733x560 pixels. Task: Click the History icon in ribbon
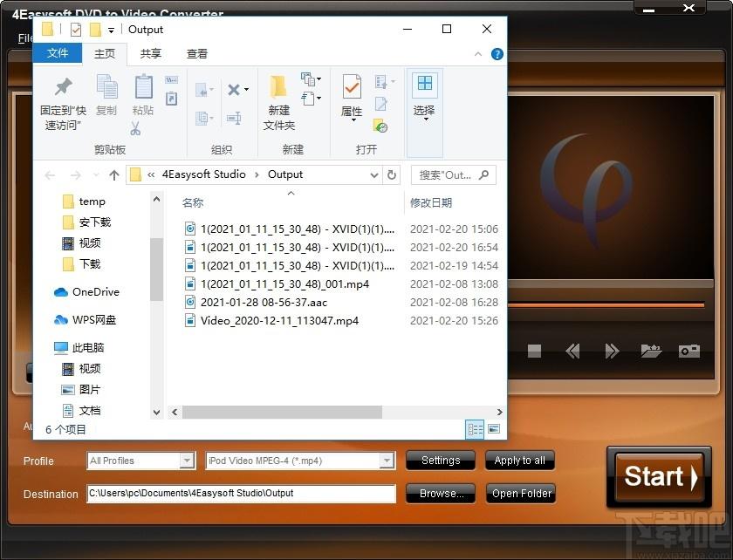(380, 126)
